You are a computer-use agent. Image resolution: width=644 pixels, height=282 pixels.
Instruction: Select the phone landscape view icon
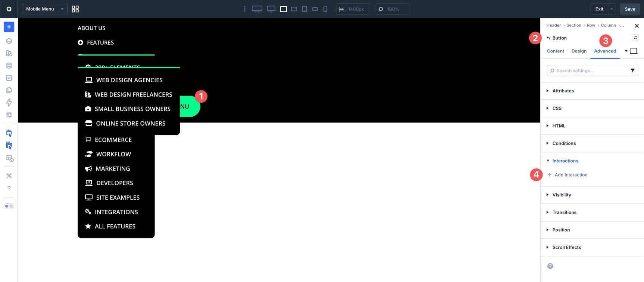[x=315, y=9]
